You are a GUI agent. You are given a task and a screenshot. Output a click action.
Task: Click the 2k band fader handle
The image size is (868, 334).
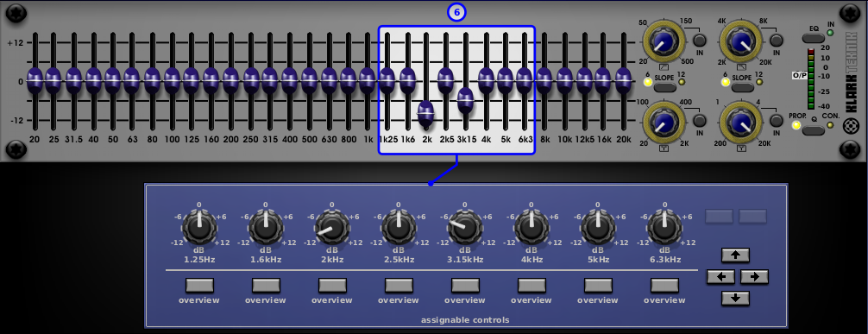(x=425, y=114)
